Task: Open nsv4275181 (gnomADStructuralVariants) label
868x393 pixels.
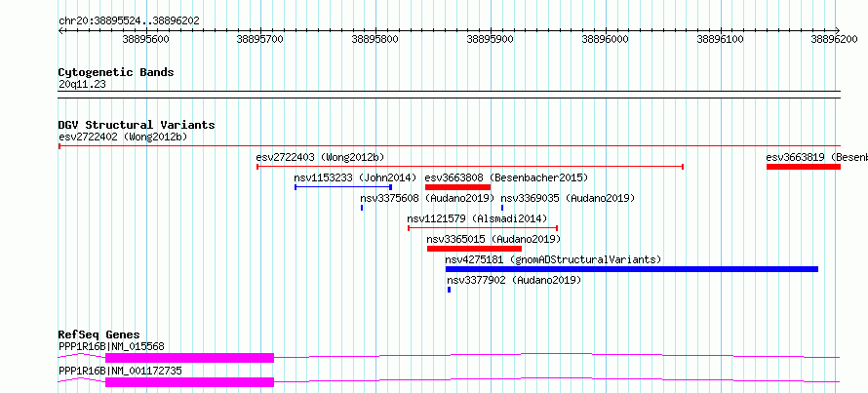Action: point(553,259)
